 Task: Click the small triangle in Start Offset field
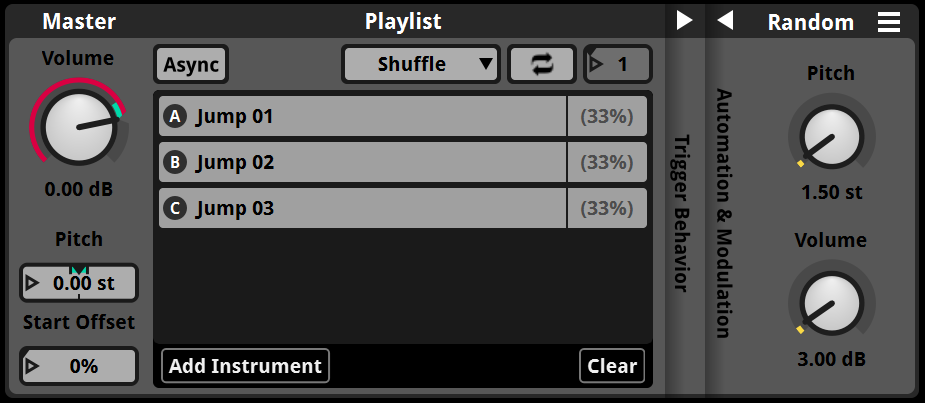32,366
